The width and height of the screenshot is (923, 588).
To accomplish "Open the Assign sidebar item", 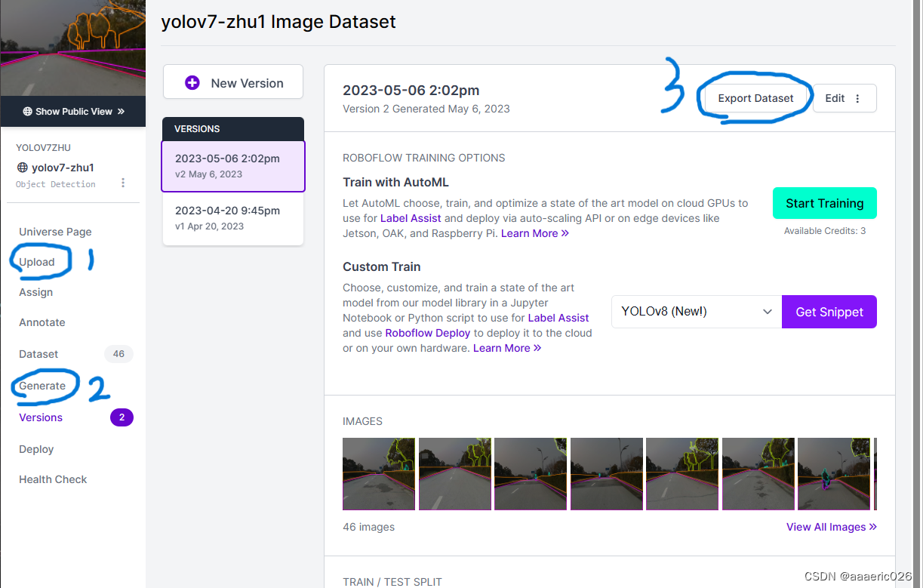I will click(35, 292).
